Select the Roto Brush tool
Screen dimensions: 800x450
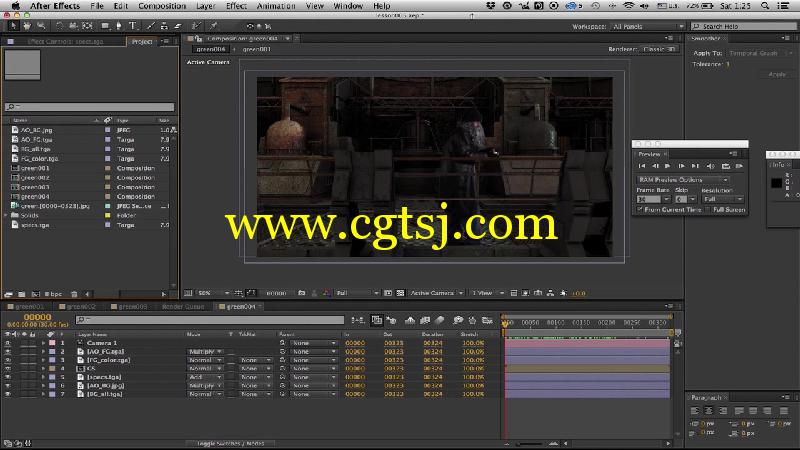point(196,26)
